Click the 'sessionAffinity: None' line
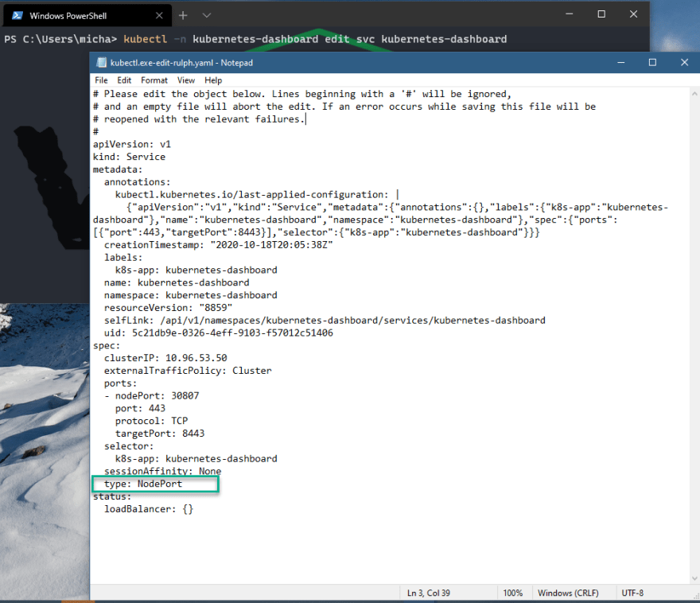 tap(162, 471)
